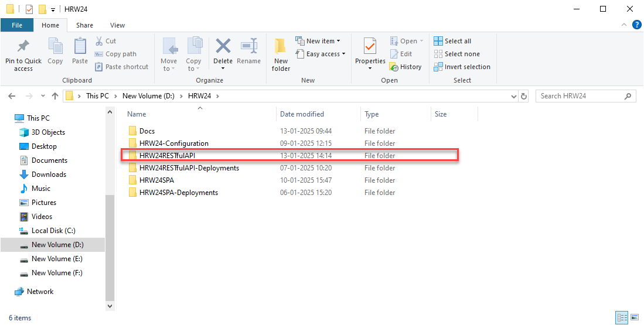
Task: Click the New folder icon in ribbon
Action: pyautogui.click(x=281, y=46)
